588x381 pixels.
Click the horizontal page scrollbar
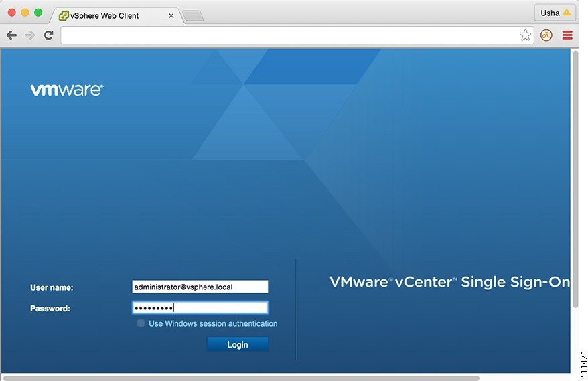coord(241,378)
